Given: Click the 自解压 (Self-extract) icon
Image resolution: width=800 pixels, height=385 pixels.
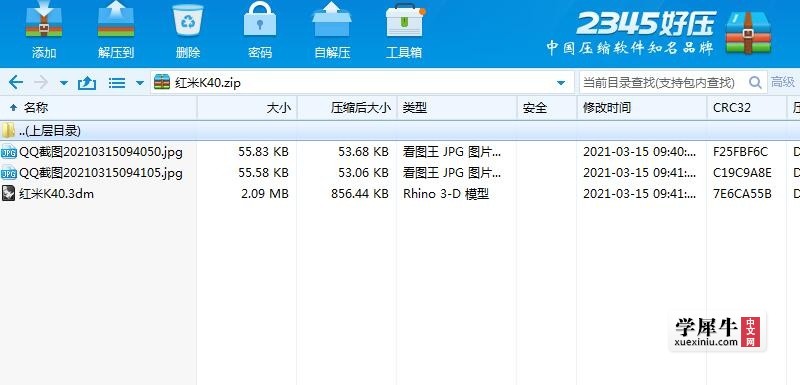Looking at the screenshot, I should [x=332, y=19].
